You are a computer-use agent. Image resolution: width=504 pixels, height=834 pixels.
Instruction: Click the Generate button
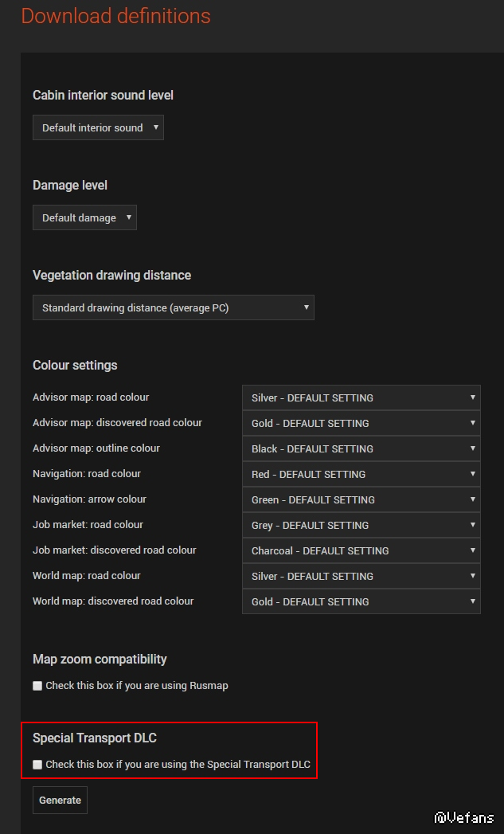coord(60,801)
